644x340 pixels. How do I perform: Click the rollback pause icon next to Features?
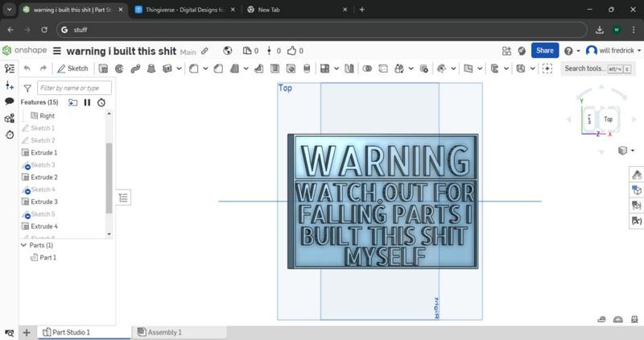pyautogui.click(x=87, y=102)
